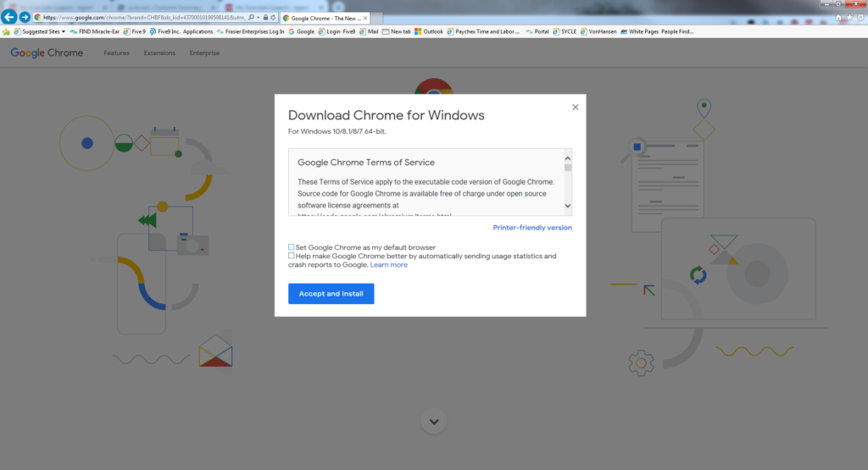Open Suggested Sites dropdown in favorites bar

pyautogui.click(x=39, y=31)
